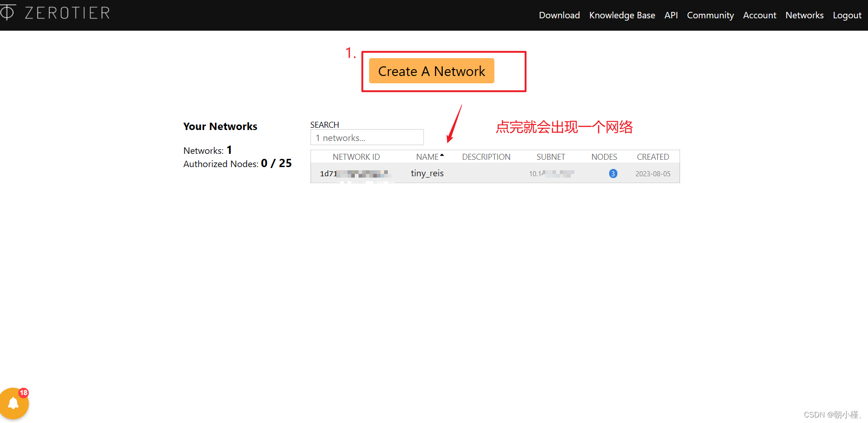Click the Logout link
The image size is (868, 423).
847,15
